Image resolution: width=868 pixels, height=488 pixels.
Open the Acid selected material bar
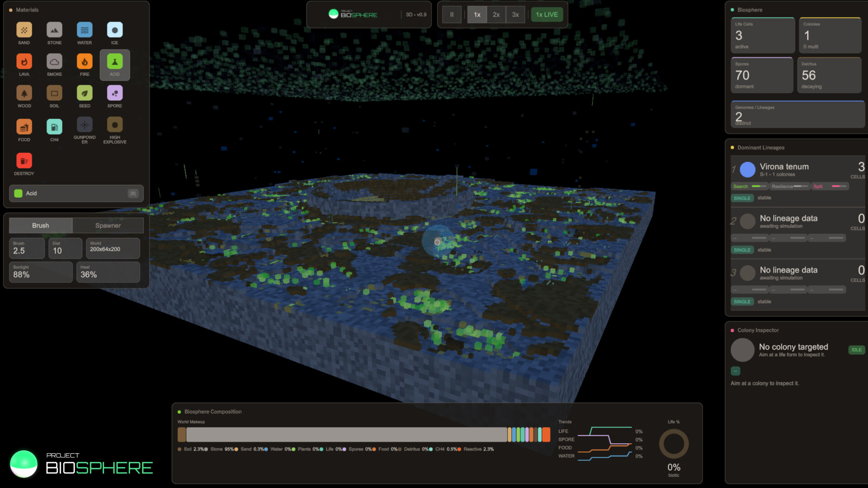pos(76,193)
